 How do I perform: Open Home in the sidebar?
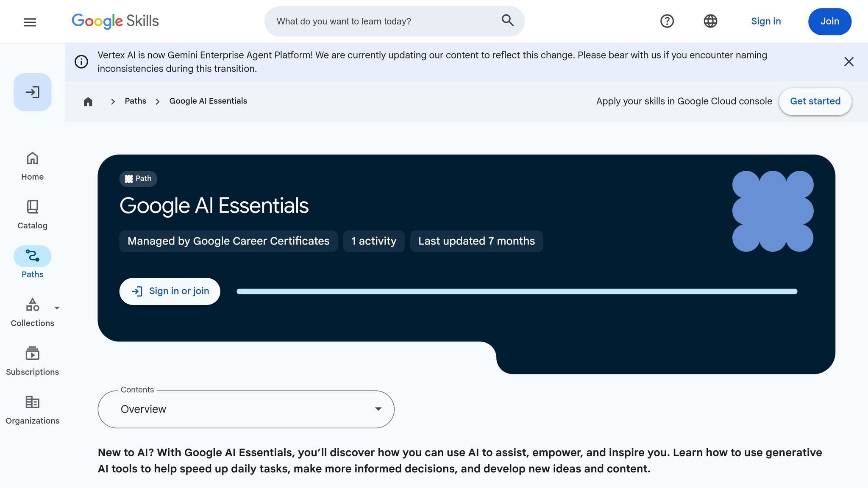tap(33, 166)
